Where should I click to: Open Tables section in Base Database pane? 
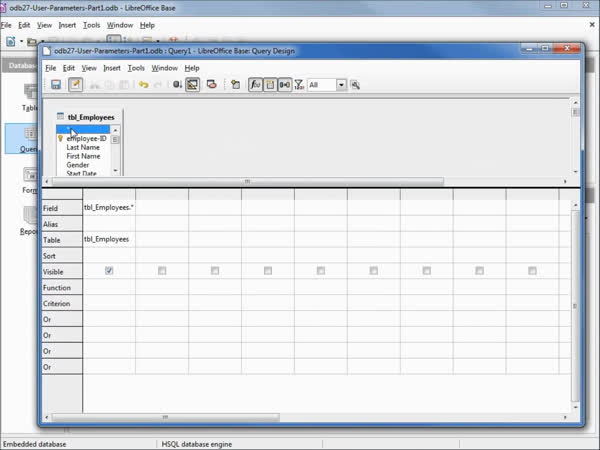tap(30, 98)
